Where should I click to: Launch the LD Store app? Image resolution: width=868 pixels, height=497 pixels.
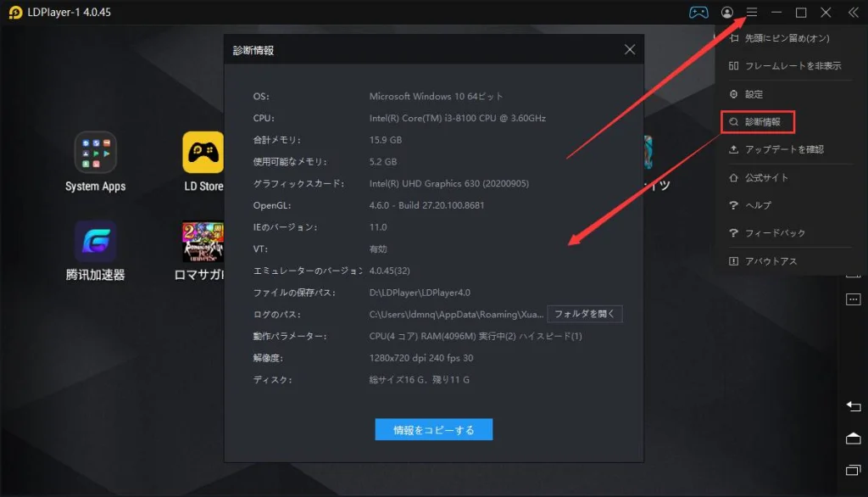click(x=203, y=153)
